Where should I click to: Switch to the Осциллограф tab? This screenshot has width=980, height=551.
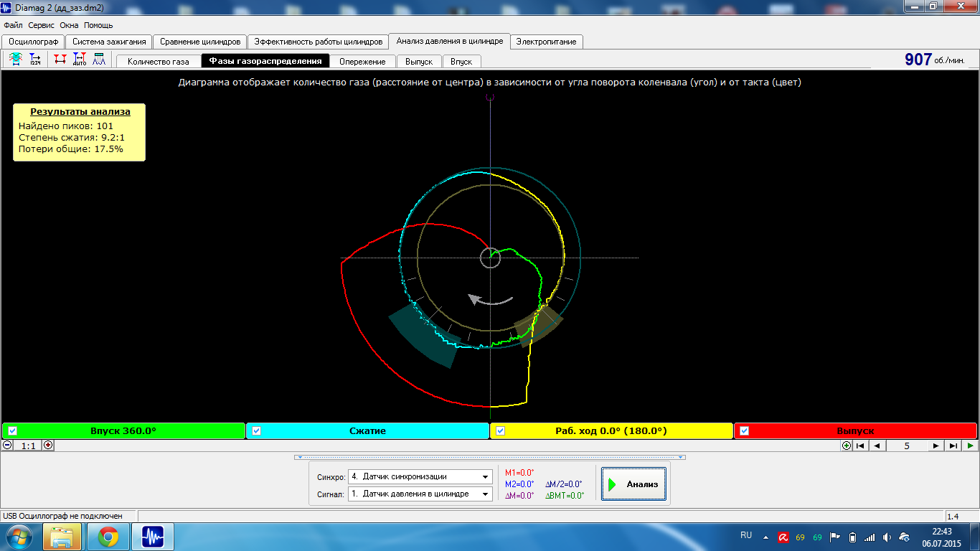(x=33, y=42)
